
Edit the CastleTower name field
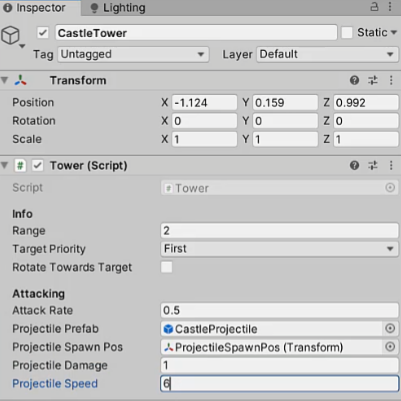[196, 33]
